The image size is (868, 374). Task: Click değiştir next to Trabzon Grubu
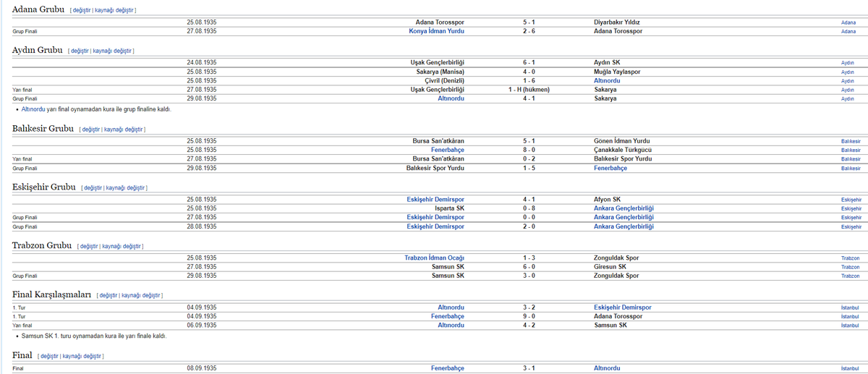coord(89,246)
